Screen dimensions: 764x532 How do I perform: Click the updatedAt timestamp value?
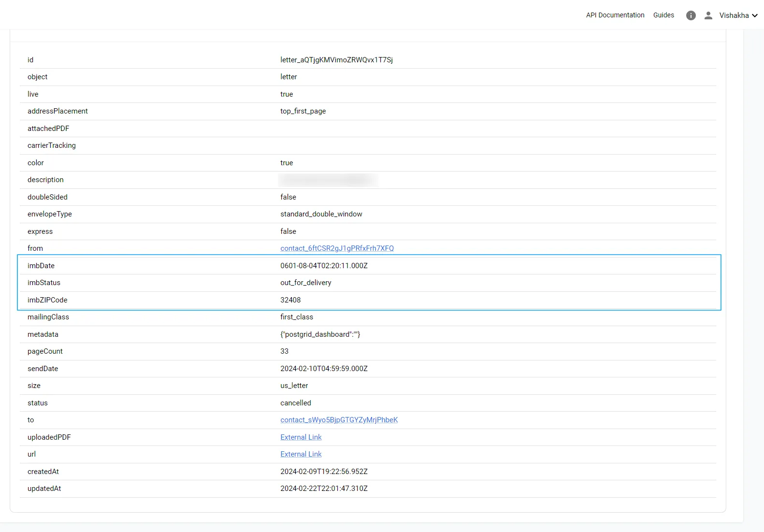tap(324, 489)
